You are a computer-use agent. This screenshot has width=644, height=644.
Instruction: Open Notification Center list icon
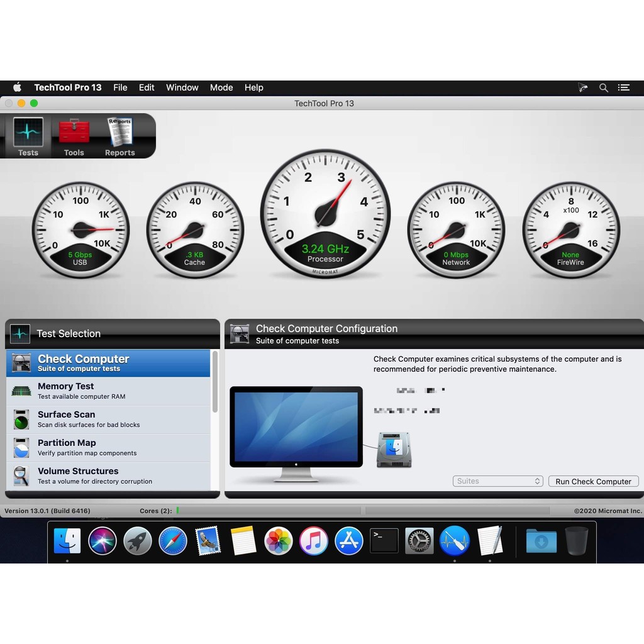click(x=624, y=87)
